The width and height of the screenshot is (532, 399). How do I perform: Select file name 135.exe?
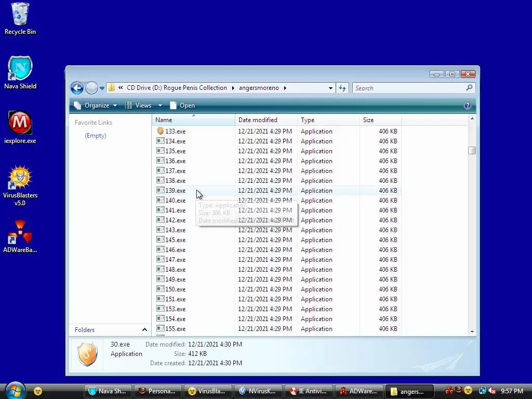176,151
